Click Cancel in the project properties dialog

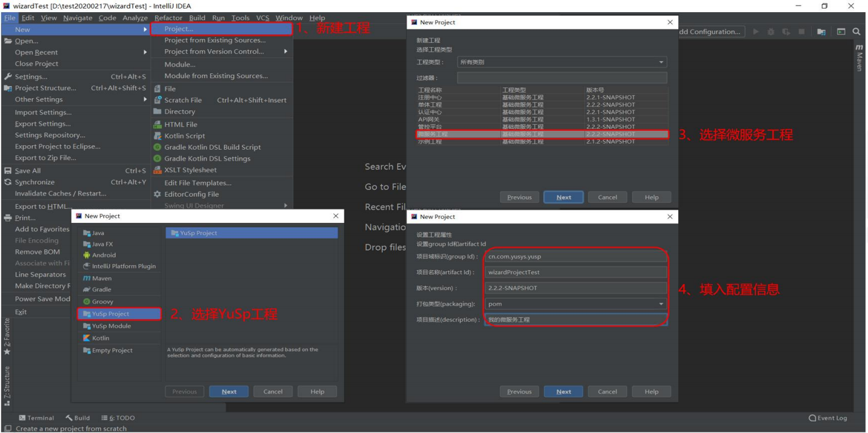pos(607,392)
